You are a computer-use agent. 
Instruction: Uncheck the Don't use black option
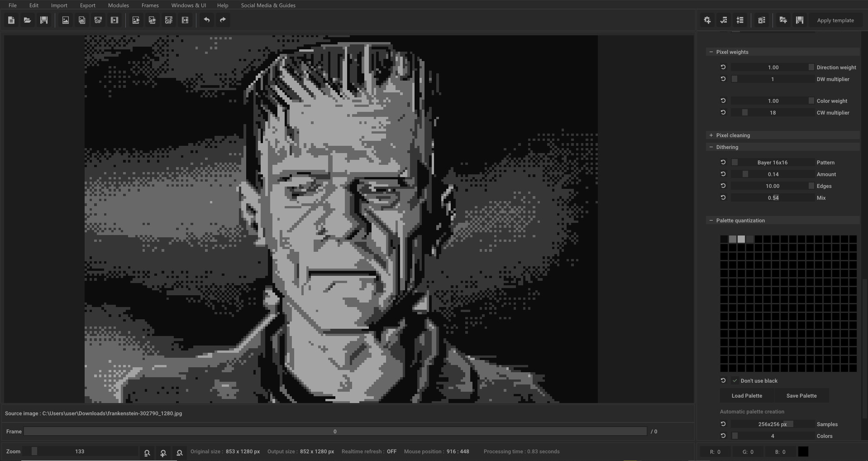[x=734, y=381]
